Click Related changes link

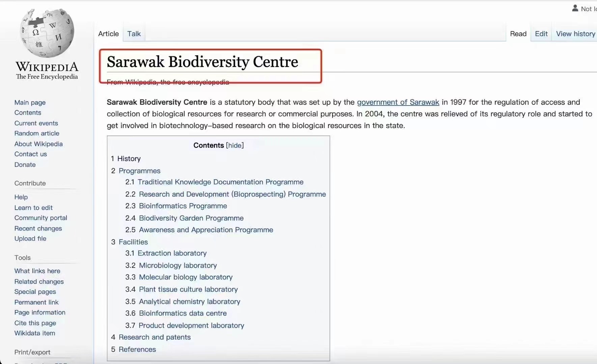pos(39,281)
